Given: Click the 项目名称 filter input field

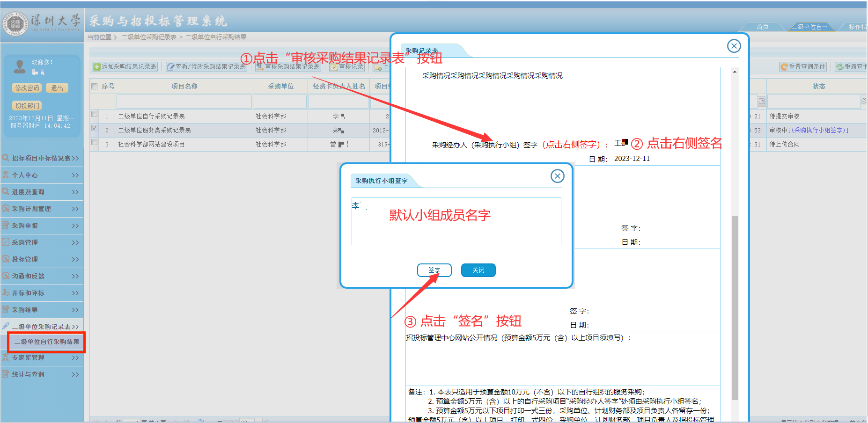Looking at the screenshot, I should point(184,101).
